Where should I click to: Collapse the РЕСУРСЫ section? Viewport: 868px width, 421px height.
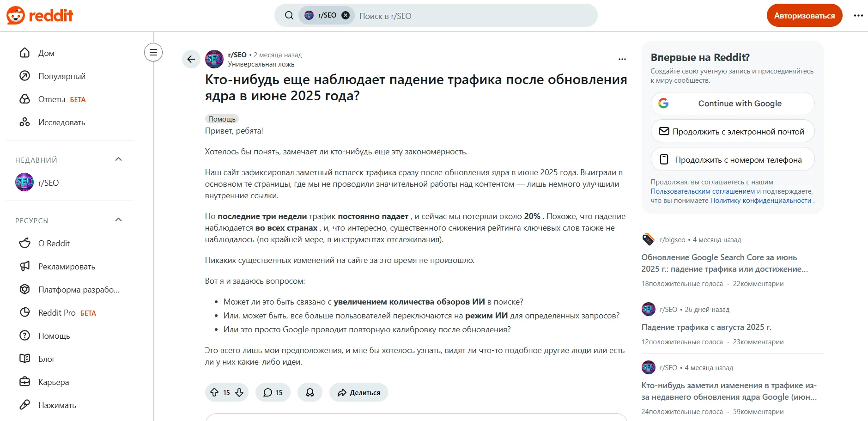119,220
